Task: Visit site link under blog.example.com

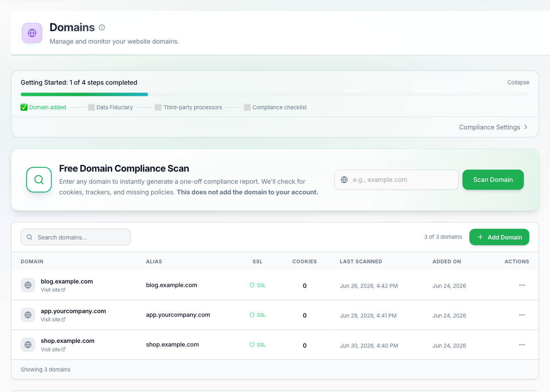Action: tap(53, 290)
